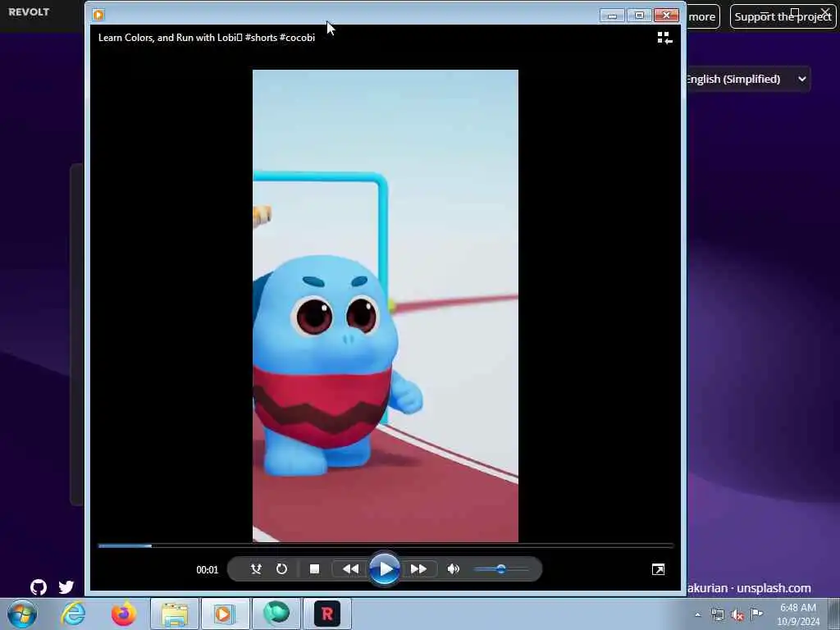
Task: Open Revolt GitHub link icon
Action: (x=39, y=587)
